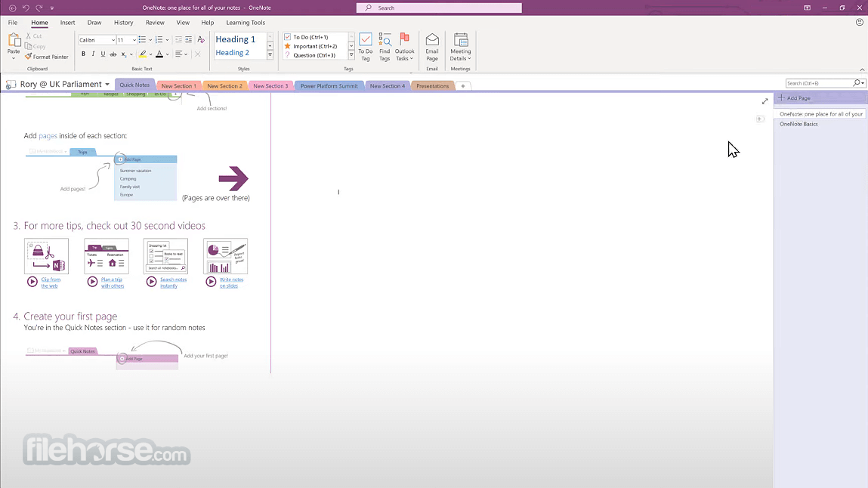Open the Clip from the web video link
This screenshot has width=868, height=488.
click(51, 283)
